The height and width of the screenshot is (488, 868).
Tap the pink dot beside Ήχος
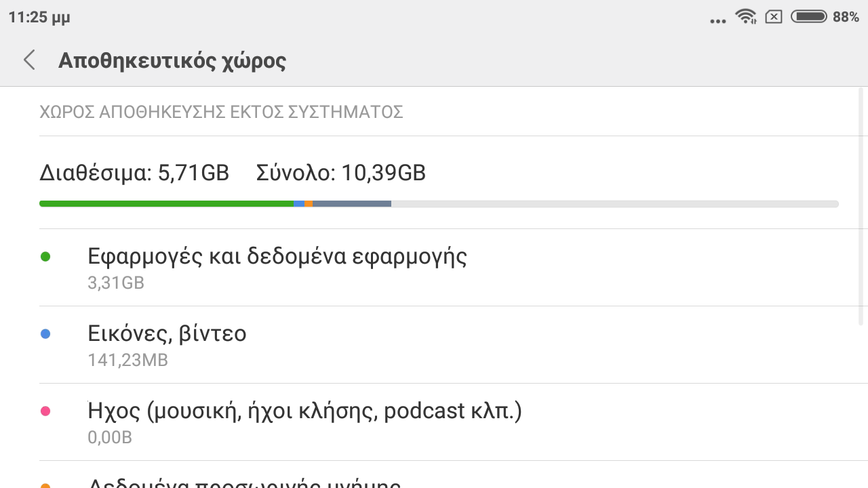coord(45,411)
